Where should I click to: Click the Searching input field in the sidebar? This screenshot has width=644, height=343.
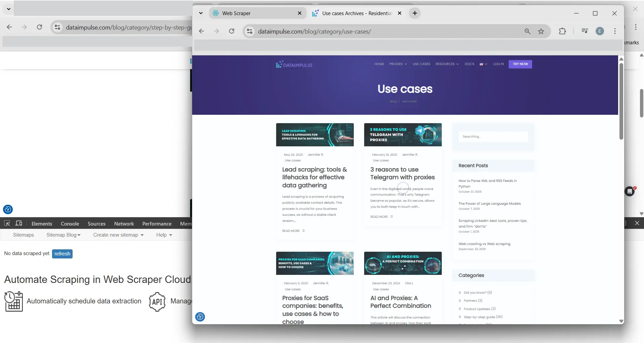tap(493, 137)
